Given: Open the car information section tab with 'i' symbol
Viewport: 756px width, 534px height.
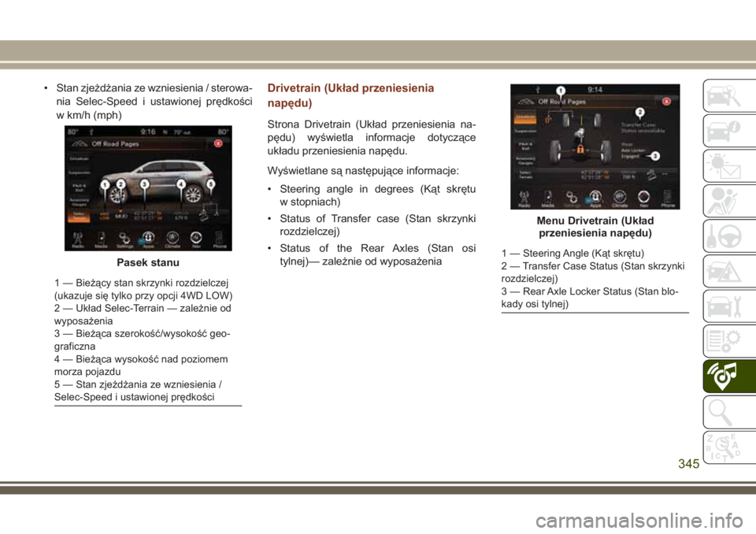Looking at the screenshot, I should point(729,131).
